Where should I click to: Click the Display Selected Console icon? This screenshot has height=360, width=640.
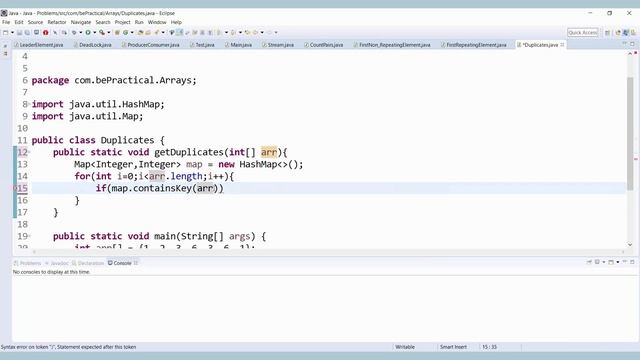597,262
